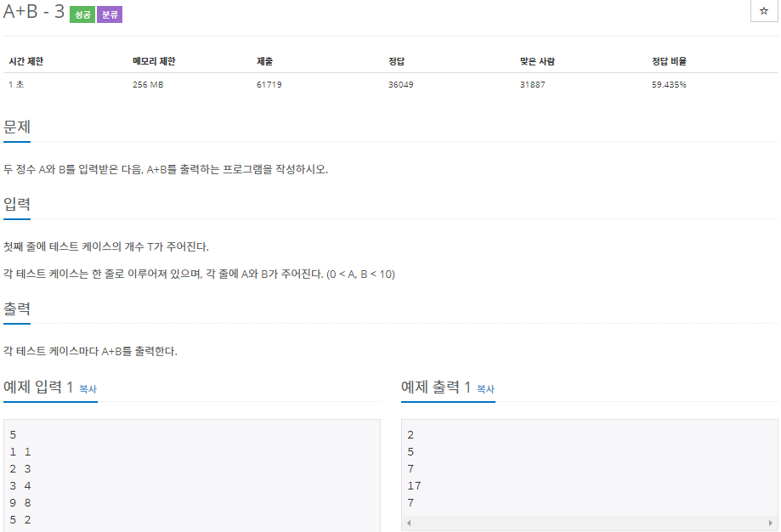Click the input line '9 8'
This screenshot has height=532, width=781.
(x=20, y=503)
